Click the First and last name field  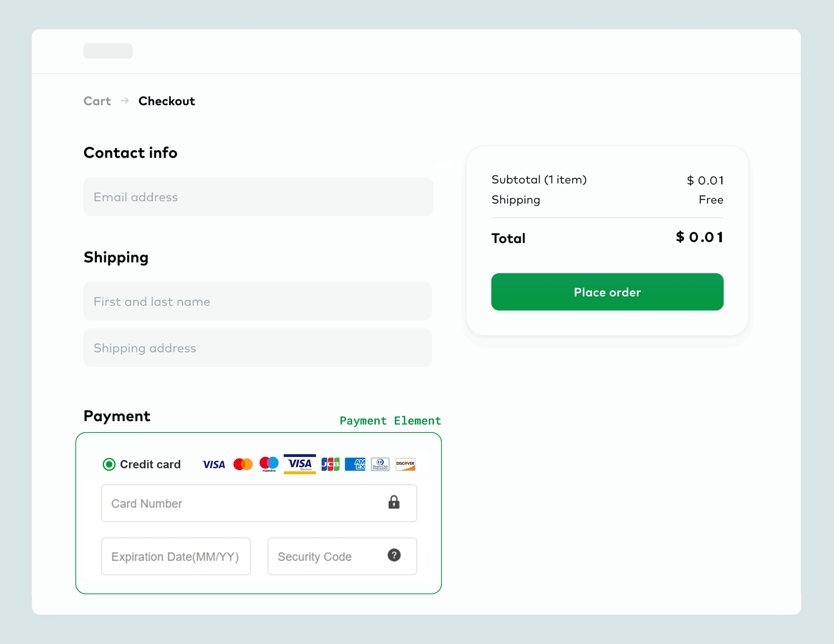tap(257, 302)
